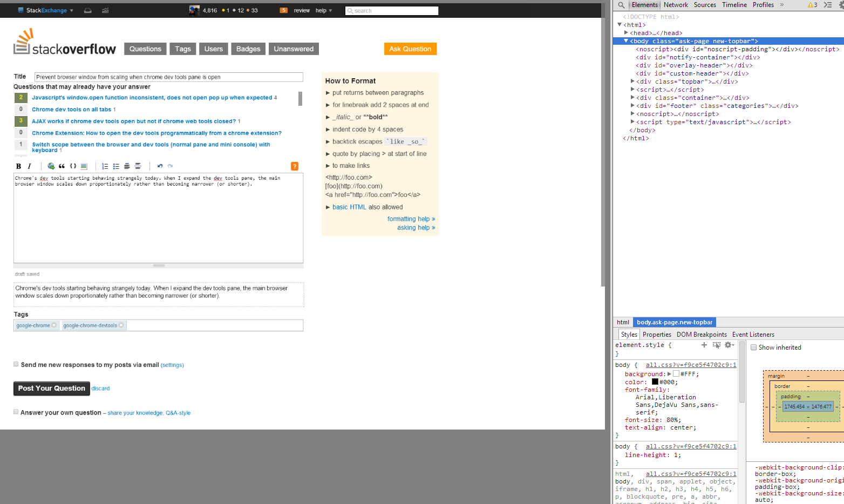This screenshot has height=504, width=844.
Task: Insert a horizontal rule in the editor
Action: [138, 166]
